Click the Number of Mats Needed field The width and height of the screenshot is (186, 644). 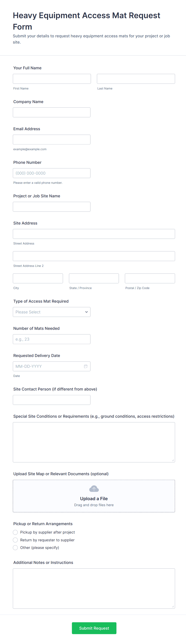pos(52,339)
